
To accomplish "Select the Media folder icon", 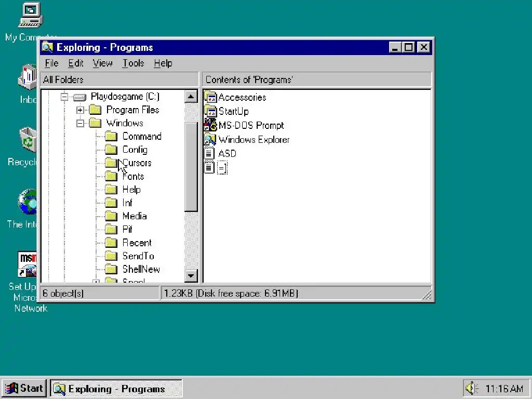I will (x=111, y=216).
